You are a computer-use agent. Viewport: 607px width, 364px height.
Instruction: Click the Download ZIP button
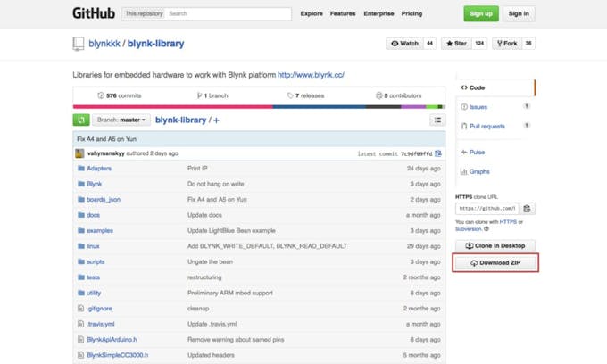pos(495,263)
